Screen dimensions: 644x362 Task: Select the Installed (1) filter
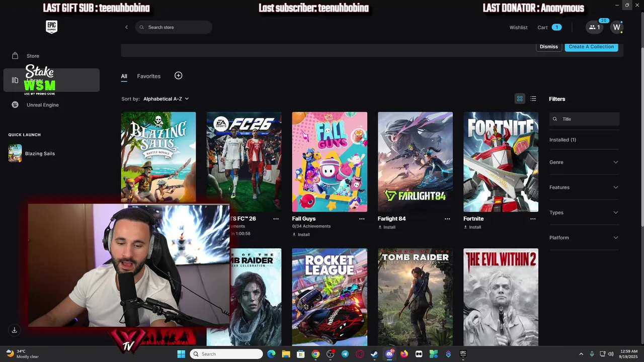coord(562,140)
